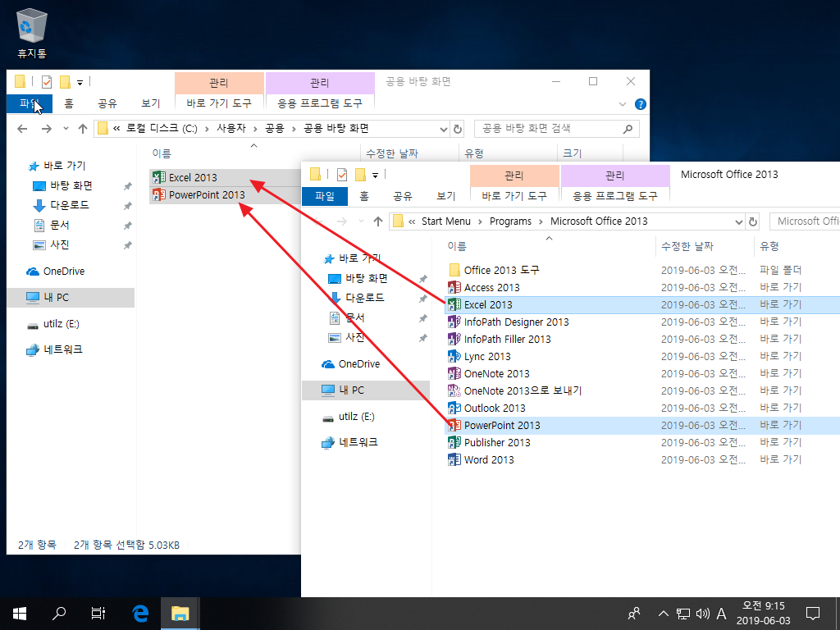Select the OneNote 2013 shortcut icon
The width and height of the screenshot is (840, 630).
[454, 373]
